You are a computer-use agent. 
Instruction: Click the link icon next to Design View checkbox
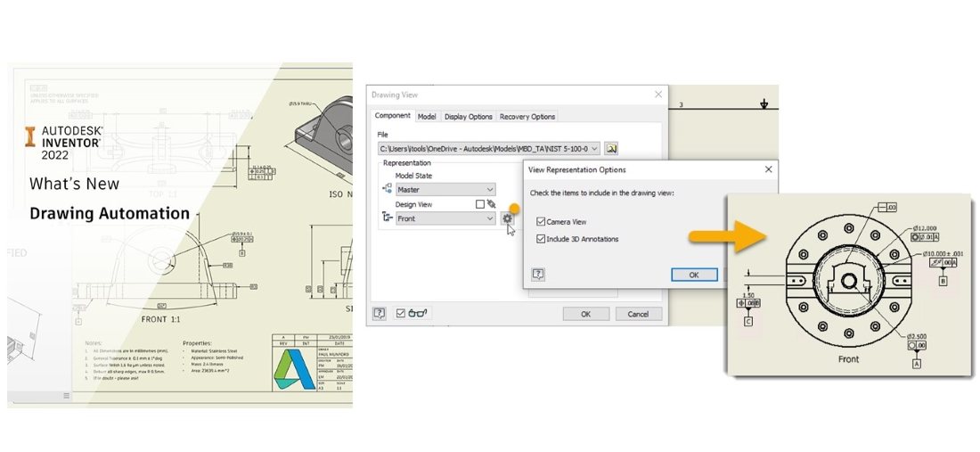pyautogui.click(x=491, y=204)
